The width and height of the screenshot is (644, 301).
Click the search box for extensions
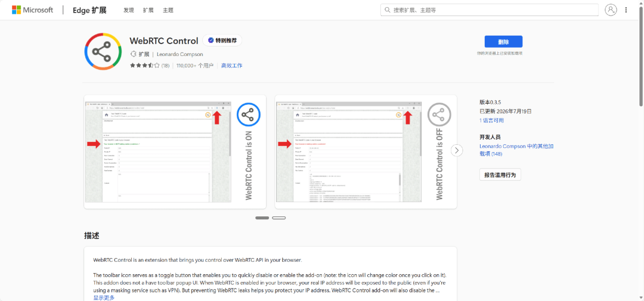coord(489,10)
